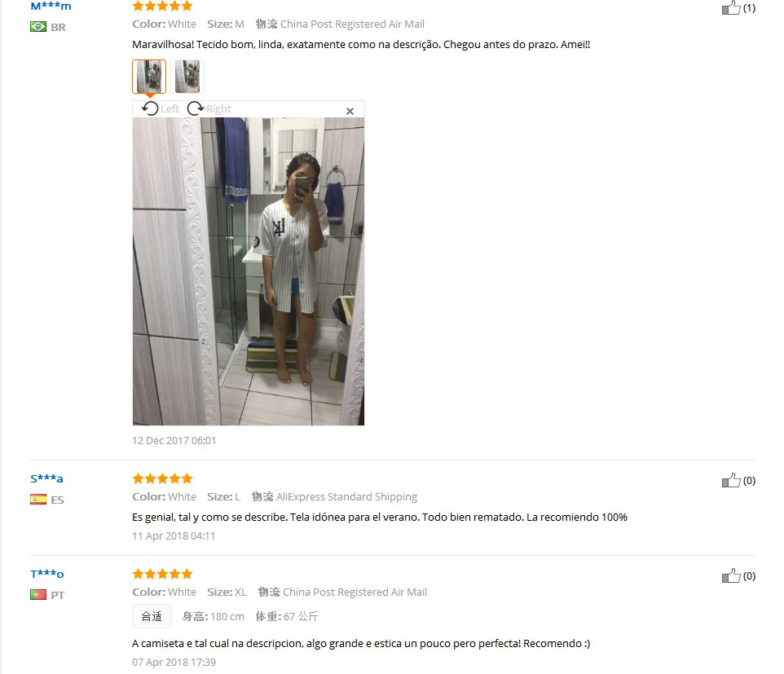Click the Brazil flag icon
The height and width of the screenshot is (674, 784).
pyautogui.click(x=38, y=27)
